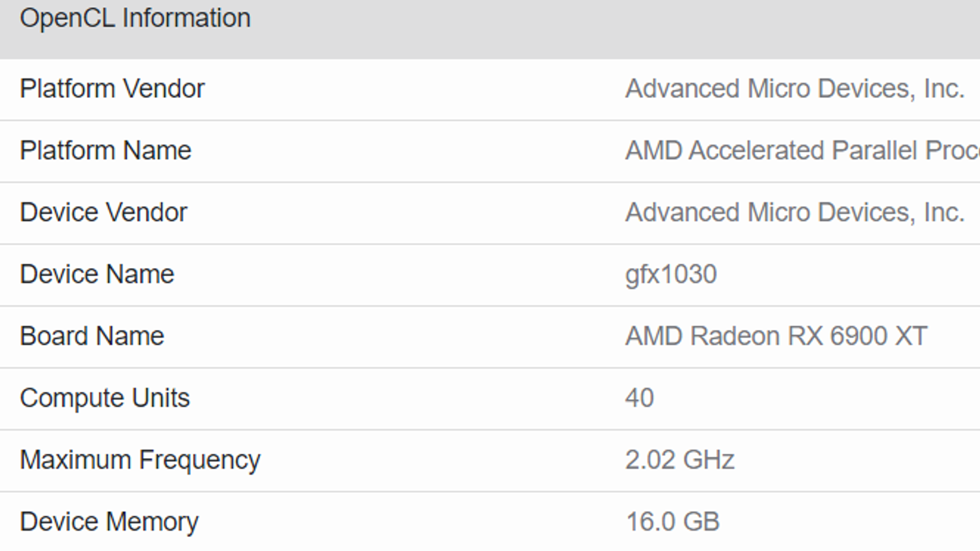Click the Device Memory label
This screenshot has height=551, width=980.
[x=109, y=522]
